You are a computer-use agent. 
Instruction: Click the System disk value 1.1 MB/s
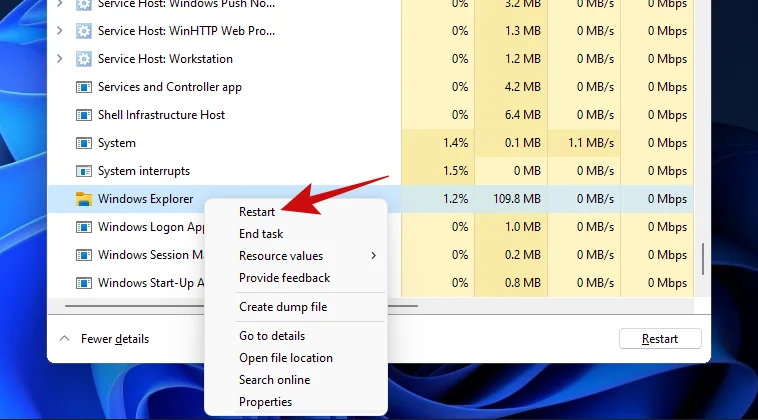pyautogui.click(x=591, y=143)
